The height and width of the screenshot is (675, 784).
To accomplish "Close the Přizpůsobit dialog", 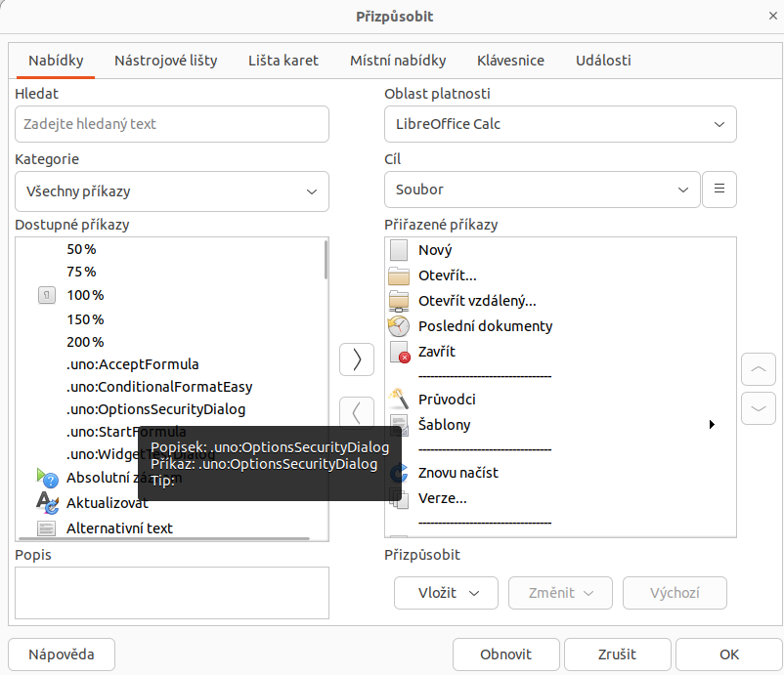I will (x=773, y=16).
